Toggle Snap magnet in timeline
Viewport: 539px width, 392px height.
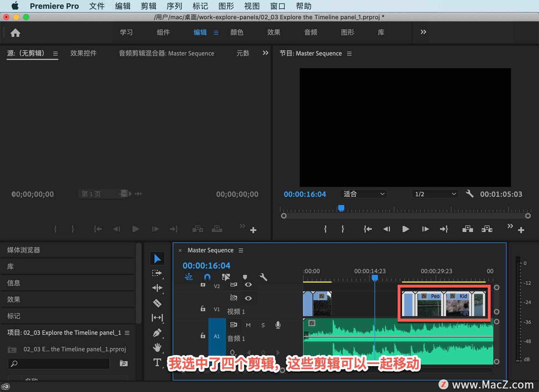(207, 277)
